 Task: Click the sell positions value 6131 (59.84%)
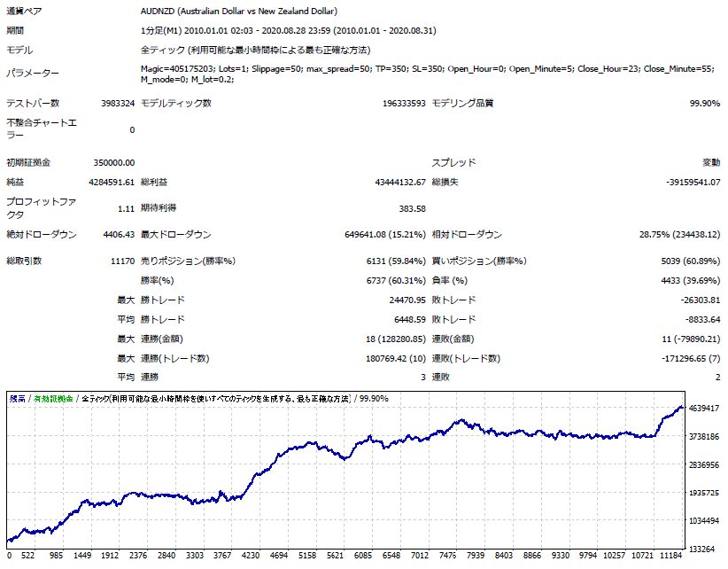[x=396, y=261]
